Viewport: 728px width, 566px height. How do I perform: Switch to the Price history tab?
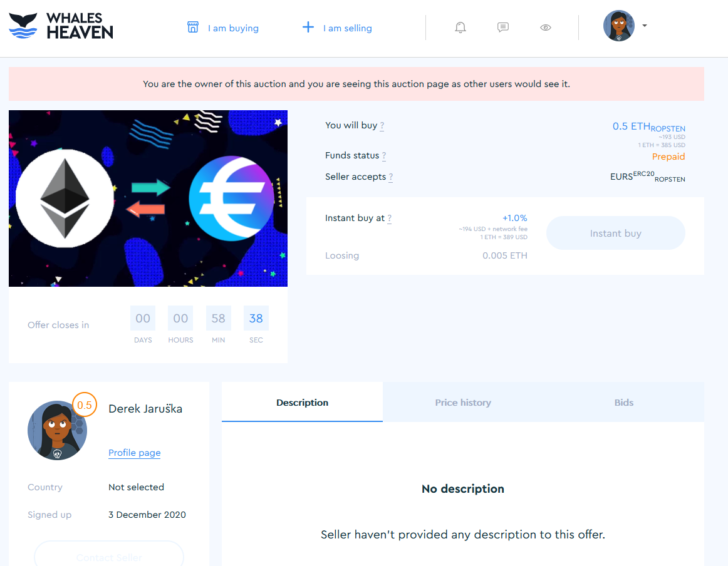[x=463, y=402]
